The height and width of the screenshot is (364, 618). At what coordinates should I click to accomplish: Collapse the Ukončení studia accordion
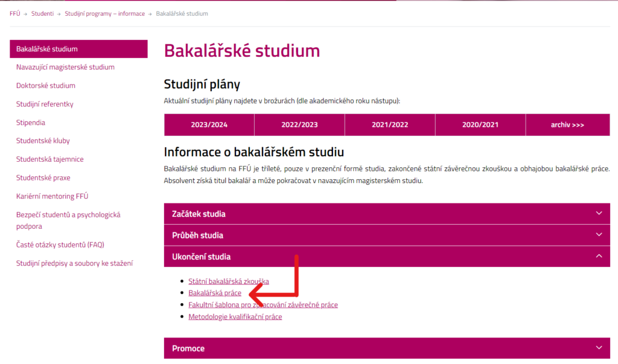pos(599,256)
